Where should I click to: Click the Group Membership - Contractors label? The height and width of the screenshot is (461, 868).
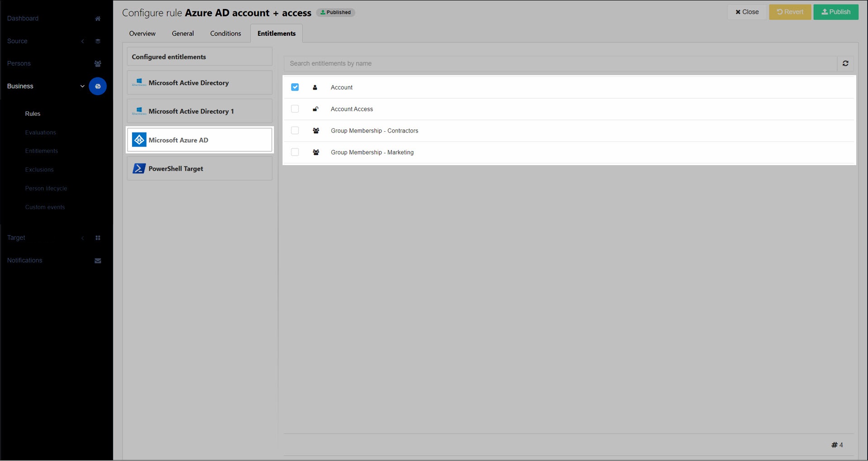coord(374,131)
